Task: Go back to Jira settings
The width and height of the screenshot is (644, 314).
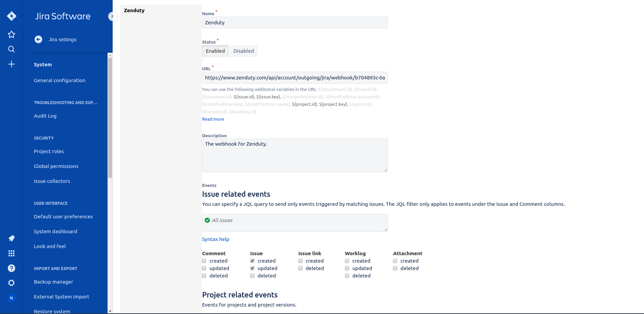Action: [x=63, y=40]
